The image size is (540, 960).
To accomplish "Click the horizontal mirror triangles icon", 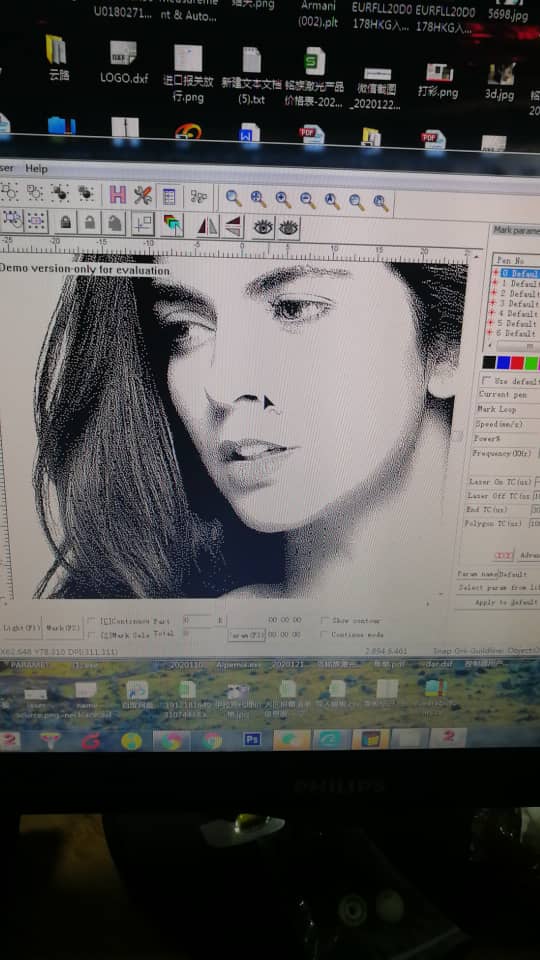I will click(x=207, y=226).
